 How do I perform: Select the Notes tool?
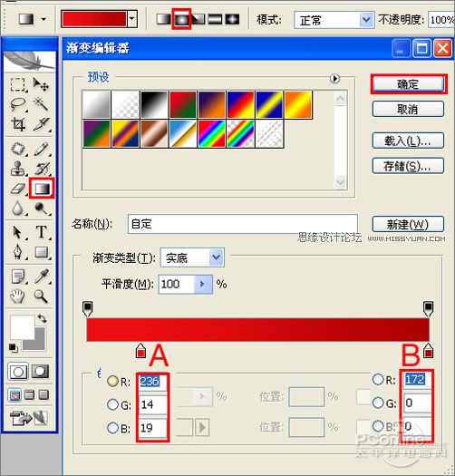click(x=17, y=277)
